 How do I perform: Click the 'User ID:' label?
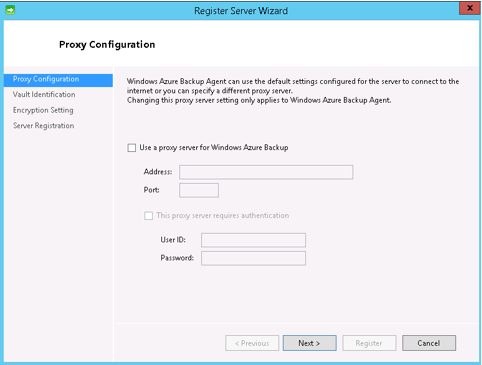173,240
